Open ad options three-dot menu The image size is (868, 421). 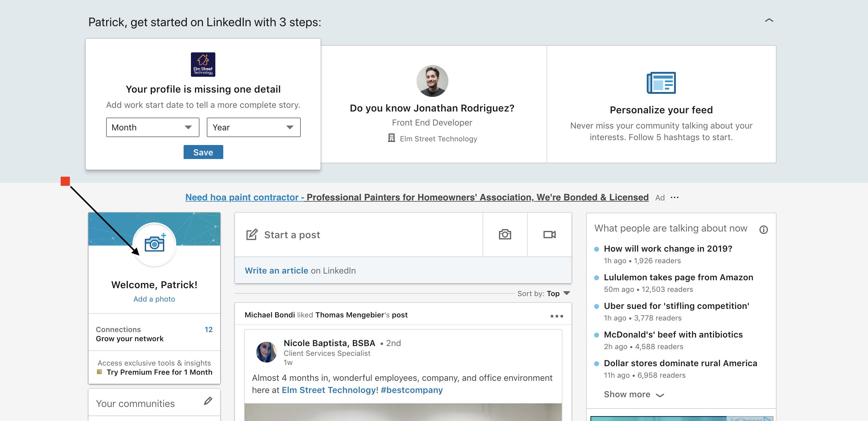tap(675, 197)
